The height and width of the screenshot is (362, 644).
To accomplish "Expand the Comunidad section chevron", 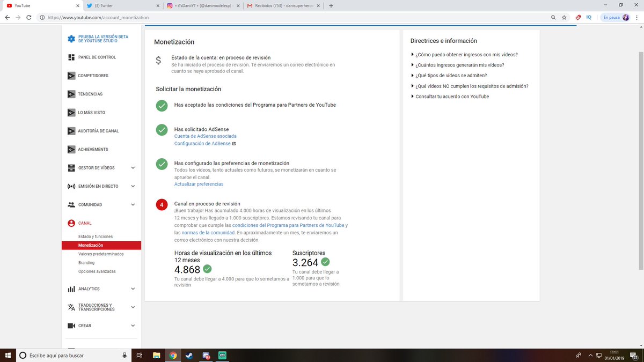I will 133,205.
